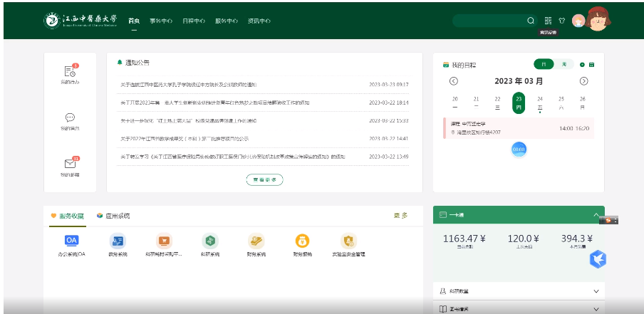Click the 394.3 ¥ amount value

coord(577,239)
